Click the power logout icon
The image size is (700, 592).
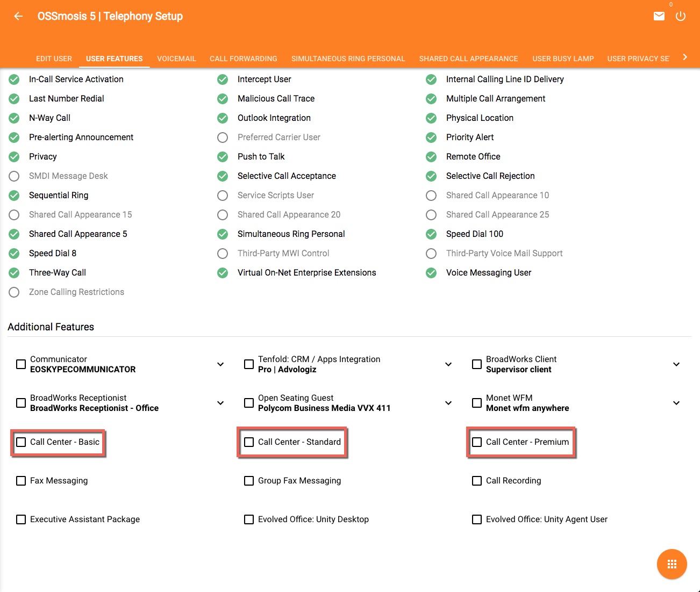pos(680,16)
